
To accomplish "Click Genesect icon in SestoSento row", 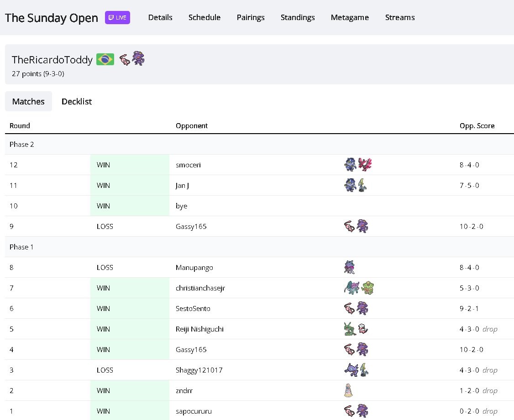I will 362,308.
